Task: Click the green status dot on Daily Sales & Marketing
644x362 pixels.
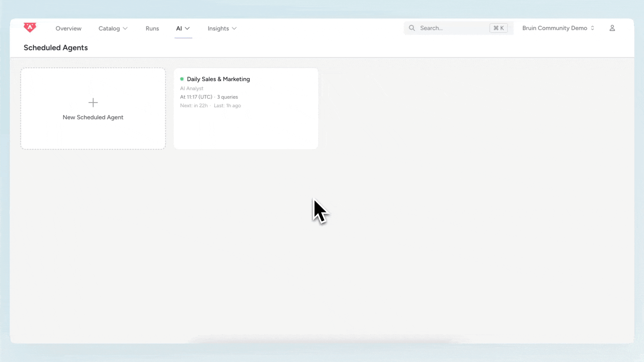Action: [x=182, y=79]
